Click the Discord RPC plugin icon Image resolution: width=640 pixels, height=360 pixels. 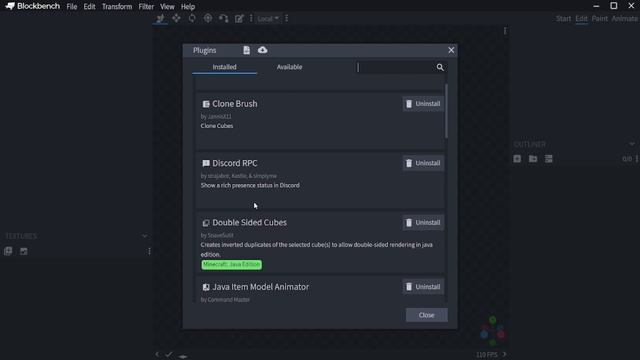[206, 163]
